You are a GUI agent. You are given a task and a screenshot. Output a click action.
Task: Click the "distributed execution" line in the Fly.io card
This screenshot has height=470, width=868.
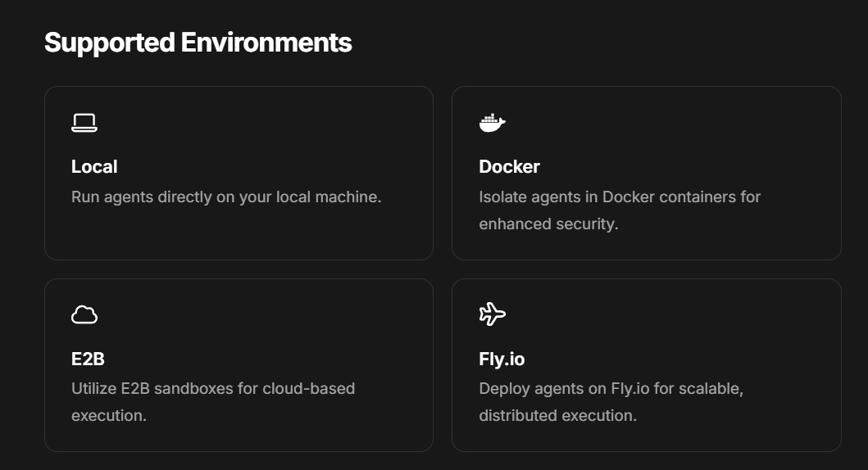pyautogui.click(x=557, y=416)
